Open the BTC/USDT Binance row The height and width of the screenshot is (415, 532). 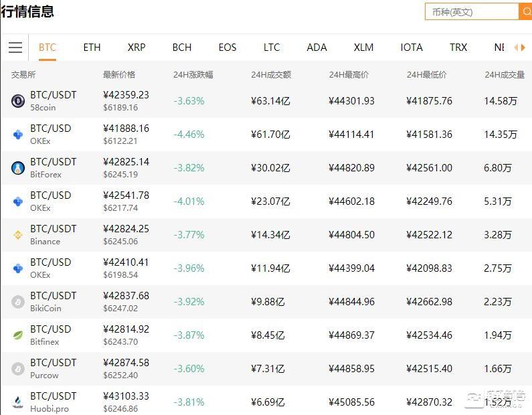266,235
